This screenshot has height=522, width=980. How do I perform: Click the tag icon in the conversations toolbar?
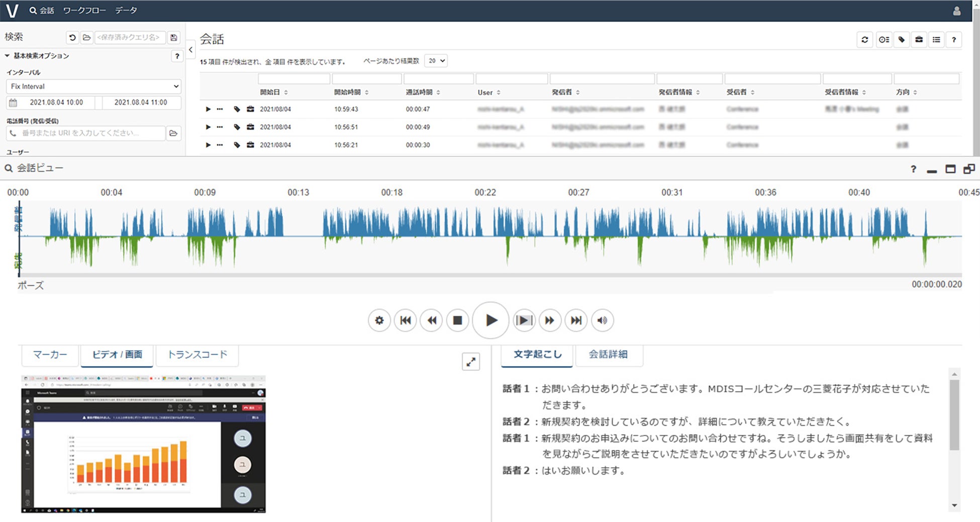tap(902, 40)
